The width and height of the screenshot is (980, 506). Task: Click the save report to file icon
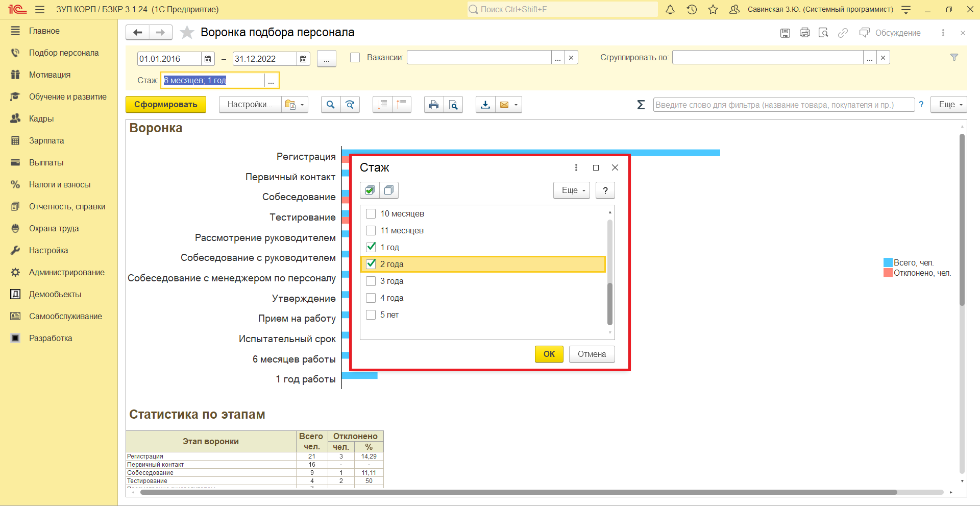point(485,105)
